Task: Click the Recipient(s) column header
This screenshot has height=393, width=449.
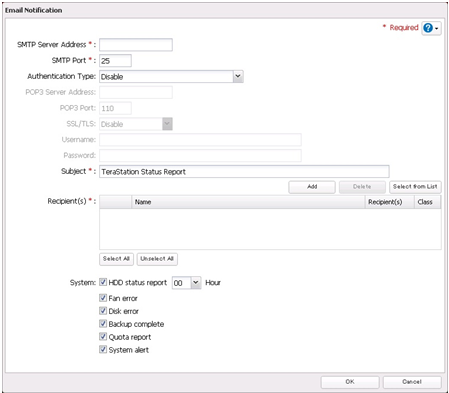Action: (390, 202)
